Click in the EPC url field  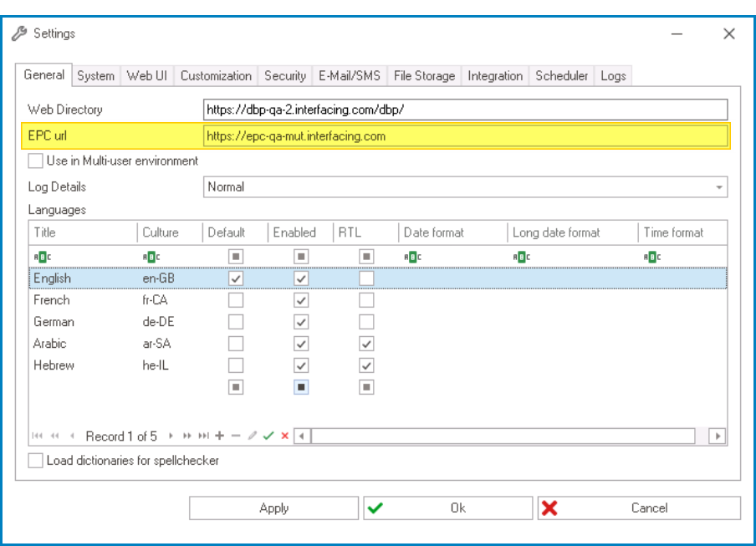(x=465, y=136)
